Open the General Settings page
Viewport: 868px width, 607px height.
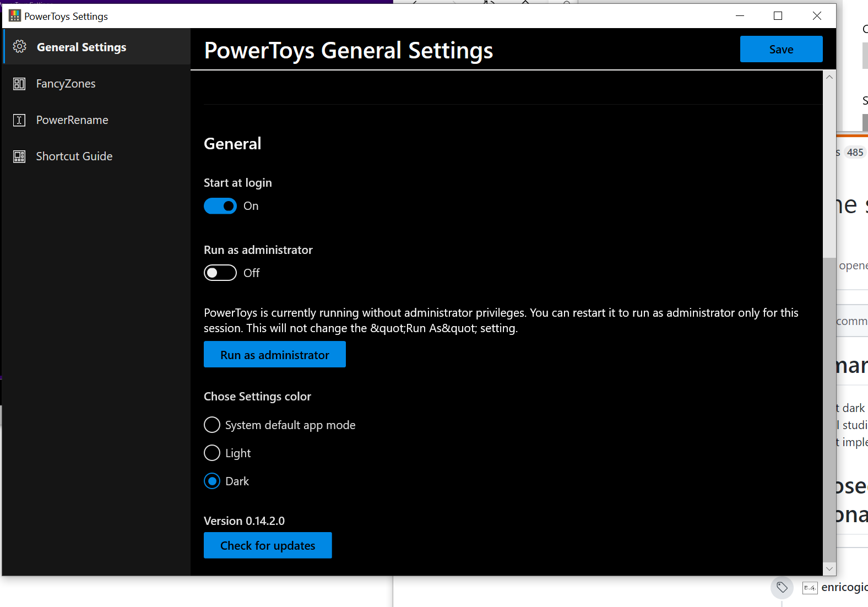coord(97,47)
